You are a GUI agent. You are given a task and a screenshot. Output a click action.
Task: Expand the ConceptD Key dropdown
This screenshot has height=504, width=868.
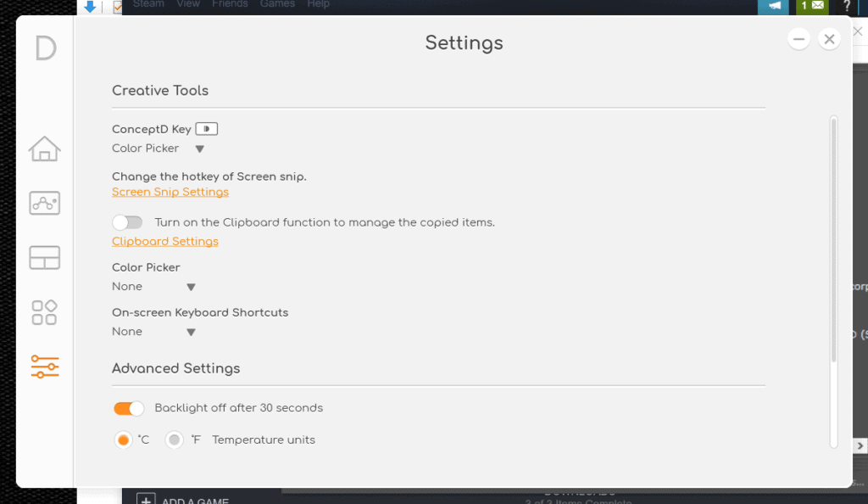[x=199, y=148]
